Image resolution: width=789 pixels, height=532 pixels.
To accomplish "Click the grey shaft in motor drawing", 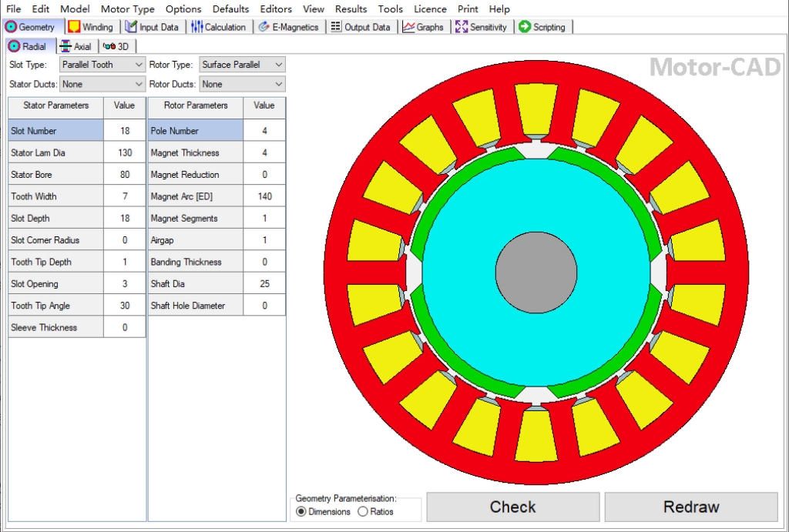I will pyautogui.click(x=536, y=273).
